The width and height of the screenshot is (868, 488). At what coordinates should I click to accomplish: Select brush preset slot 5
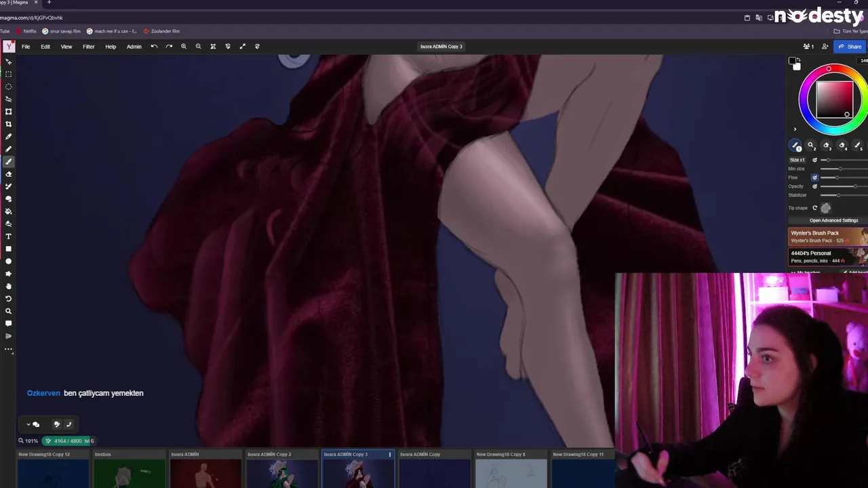[858, 145]
